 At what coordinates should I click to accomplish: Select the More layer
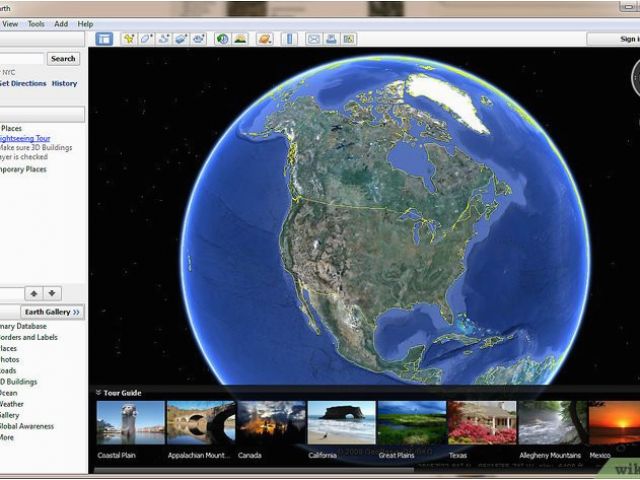click(x=7, y=437)
